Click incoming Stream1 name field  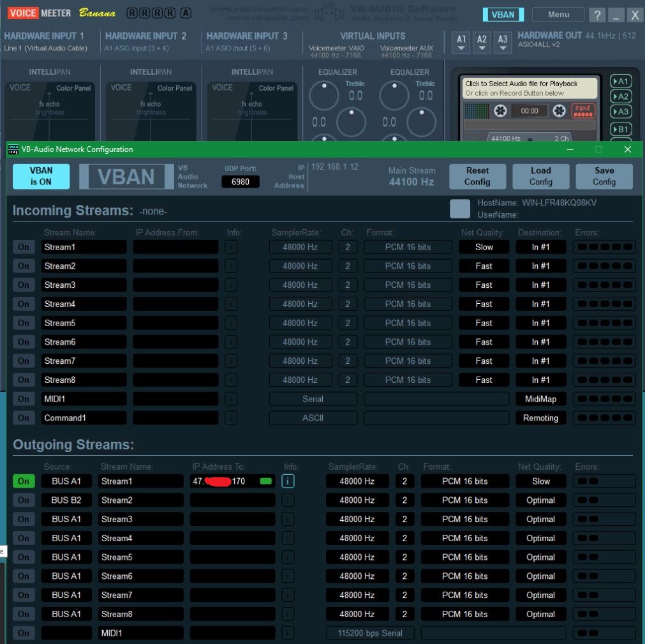(84, 247)
